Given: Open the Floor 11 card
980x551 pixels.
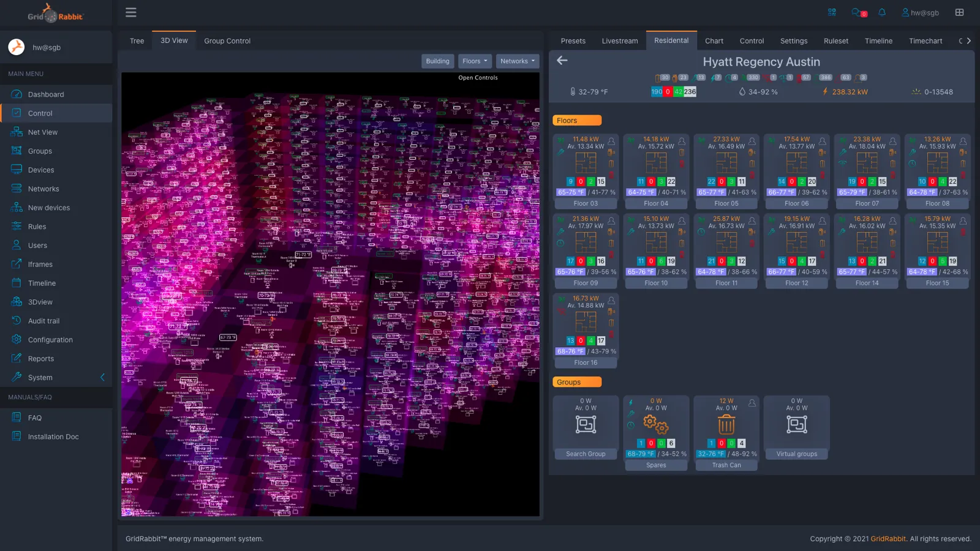Looking at the screenshot, I should tap(726, 251).
